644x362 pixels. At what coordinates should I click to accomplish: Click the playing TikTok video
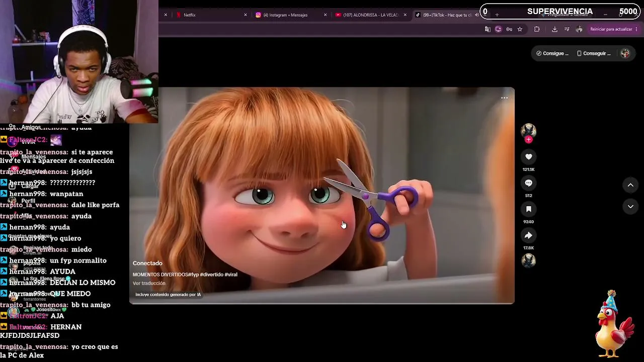[322, 196]
